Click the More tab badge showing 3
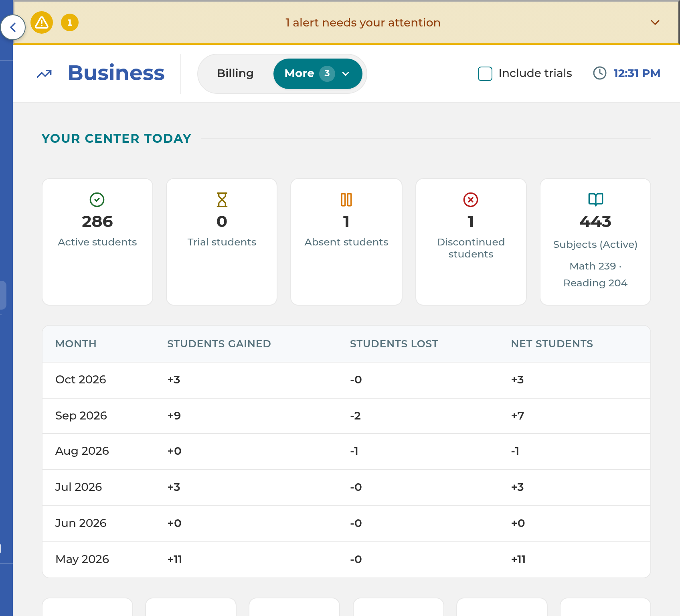The height and width of the screenshot is (616, 680). coord(327,73)
